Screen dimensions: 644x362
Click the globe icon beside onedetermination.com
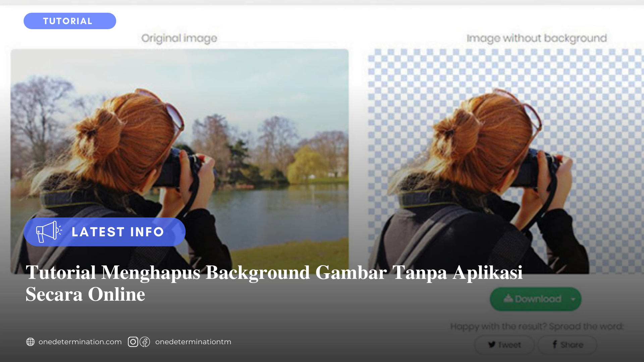(30, 342)
